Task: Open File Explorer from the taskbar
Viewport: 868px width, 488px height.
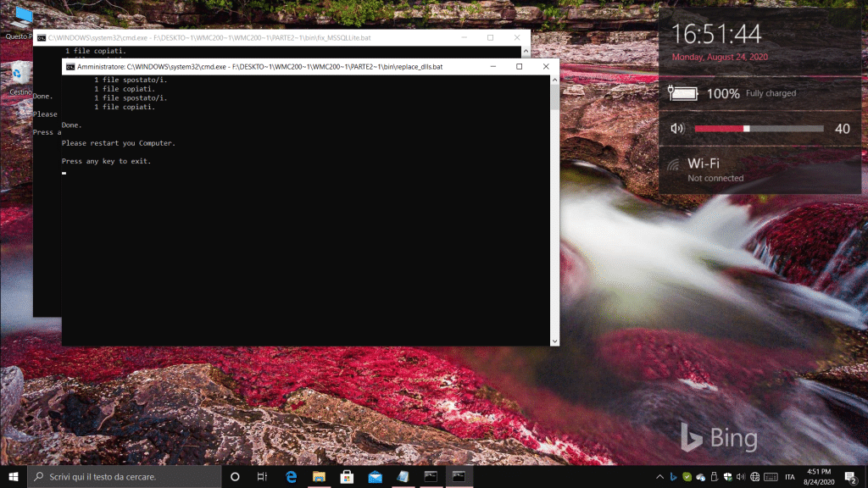Action: [320, 477]
